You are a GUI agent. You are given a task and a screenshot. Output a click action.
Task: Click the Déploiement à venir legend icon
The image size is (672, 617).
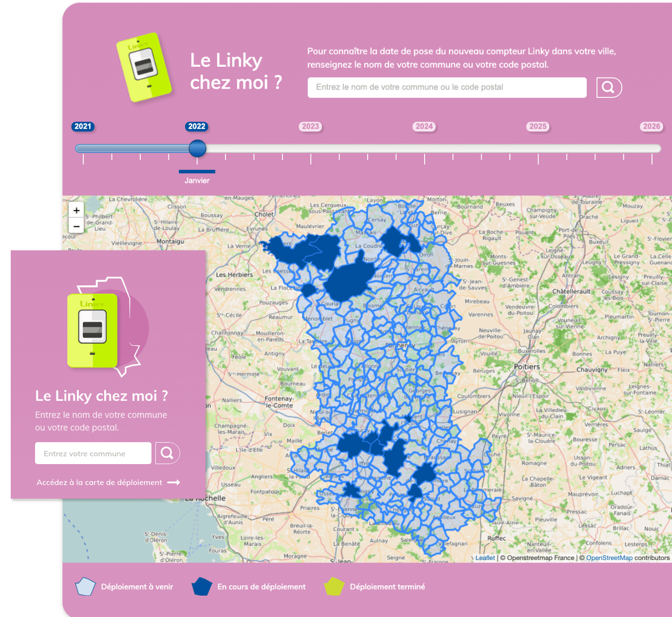[x=85, y=586]
